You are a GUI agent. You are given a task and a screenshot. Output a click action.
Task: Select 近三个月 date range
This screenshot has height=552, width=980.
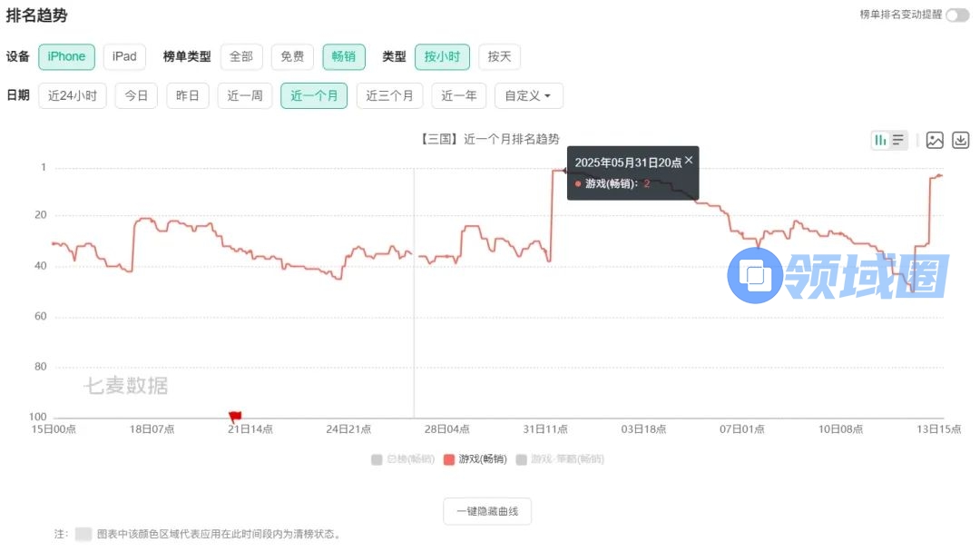pos(389,95)
